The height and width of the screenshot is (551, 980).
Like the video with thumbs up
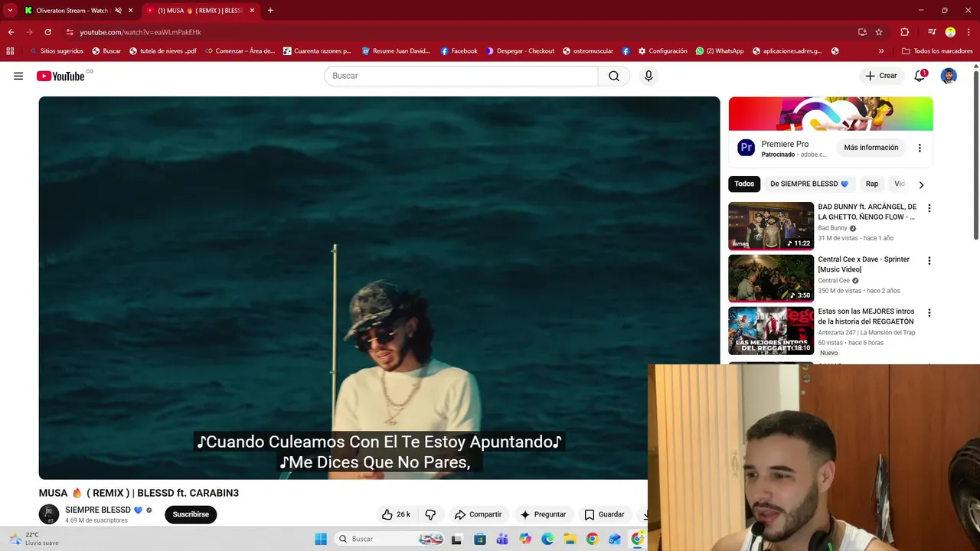(397, 514)
